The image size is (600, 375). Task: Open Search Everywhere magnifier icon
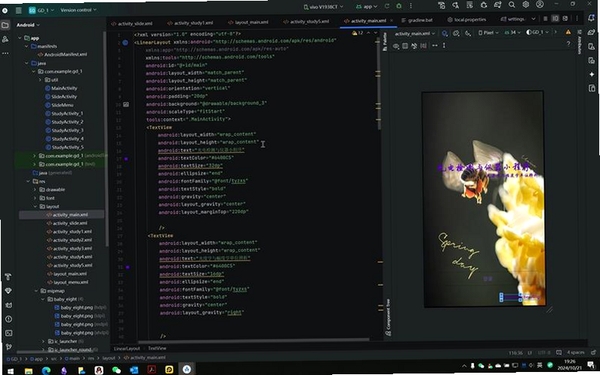512,5
